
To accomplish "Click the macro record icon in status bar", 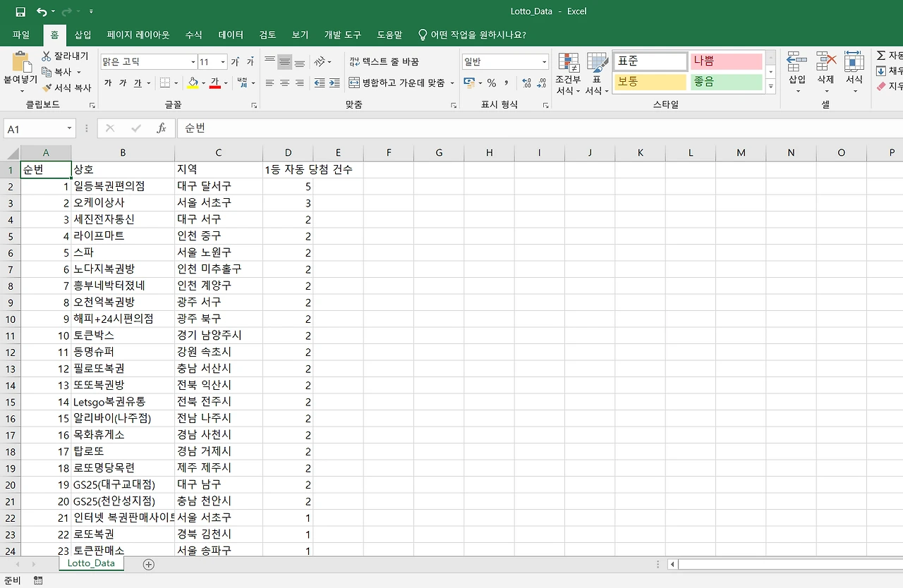I will tap(38, 580).
